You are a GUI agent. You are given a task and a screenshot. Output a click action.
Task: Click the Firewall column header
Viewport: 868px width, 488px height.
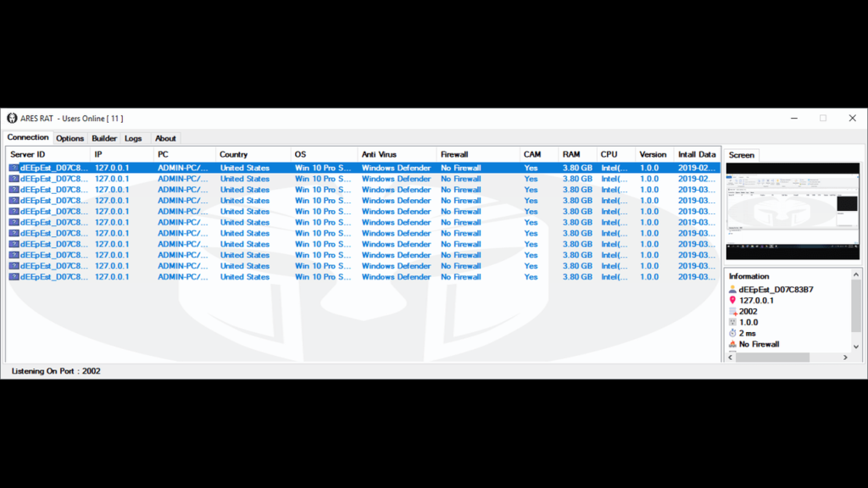[478, 154]
